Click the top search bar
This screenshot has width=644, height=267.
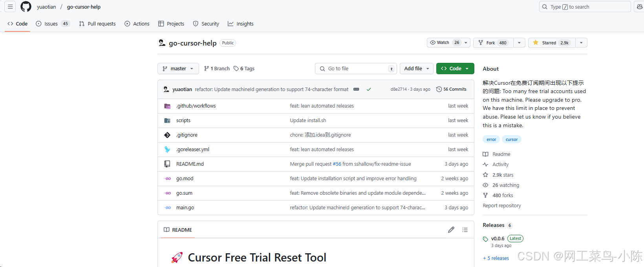point(585,7)
